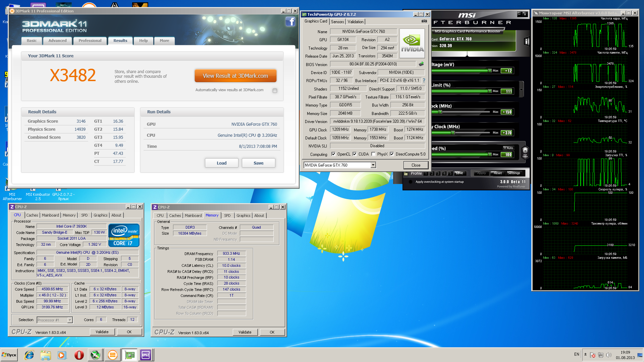Open the GPU selection dropdown in GPU-Z
The width and height of the screenshot is (644, 362).
(x=373, y=165)
